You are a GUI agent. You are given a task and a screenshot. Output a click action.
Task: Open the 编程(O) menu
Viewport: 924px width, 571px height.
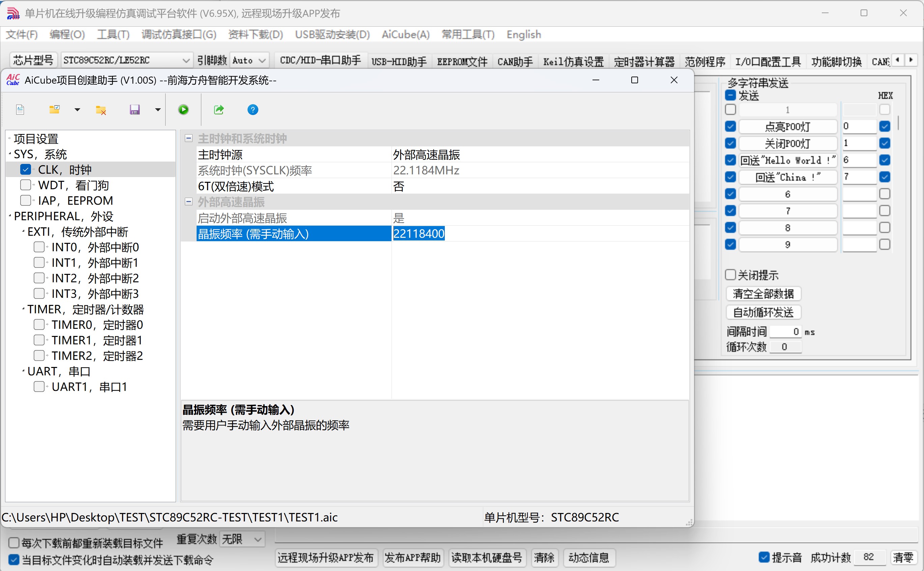click(67, 35)
